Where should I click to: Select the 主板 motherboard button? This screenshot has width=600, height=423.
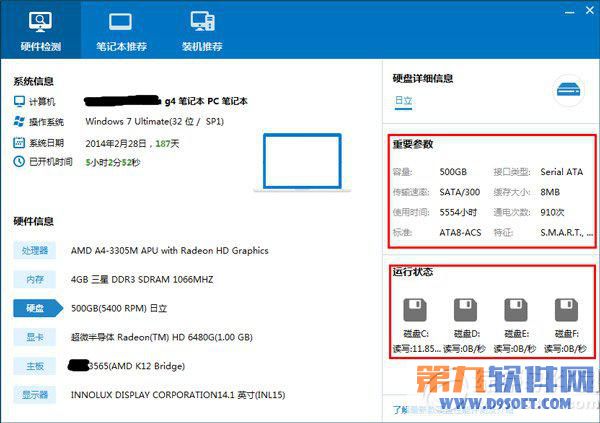point(34,366)
